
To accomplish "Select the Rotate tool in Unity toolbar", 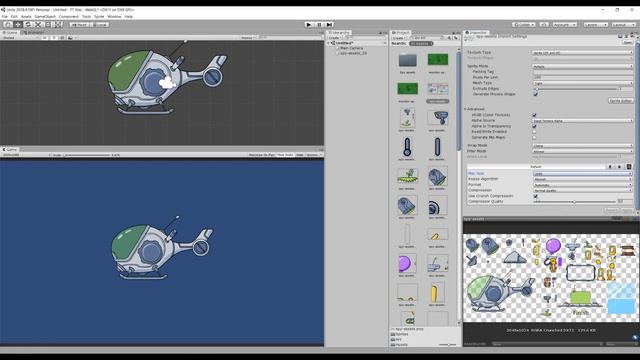I will [28, 24].
